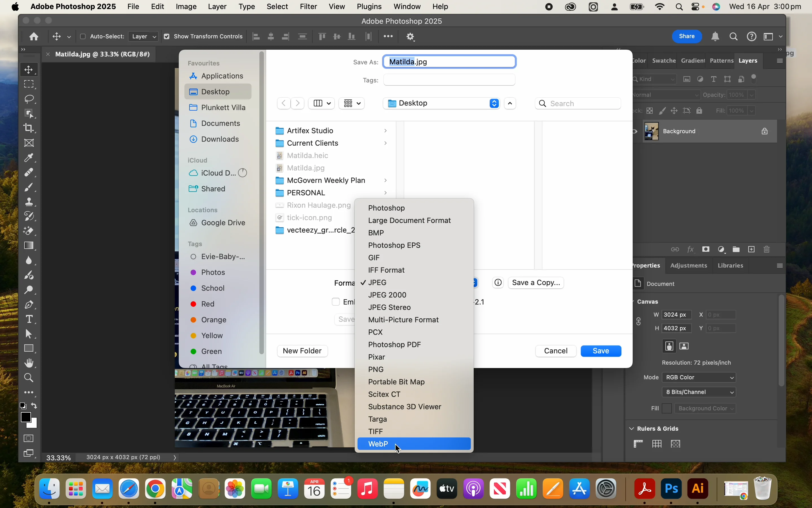Open the Desktop location dropdown
This screenshot has width=812, height=508.
point(441,103)
